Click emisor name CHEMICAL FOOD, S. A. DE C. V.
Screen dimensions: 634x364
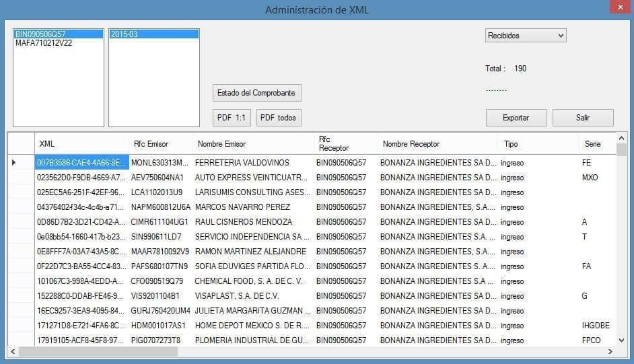tap(253, 281)
